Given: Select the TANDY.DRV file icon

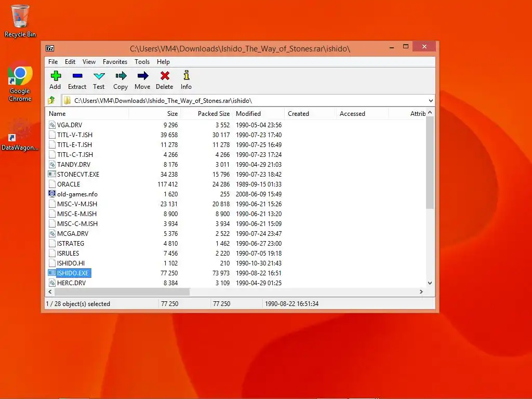Looking at the screenshot, I should tap(52, 164).
